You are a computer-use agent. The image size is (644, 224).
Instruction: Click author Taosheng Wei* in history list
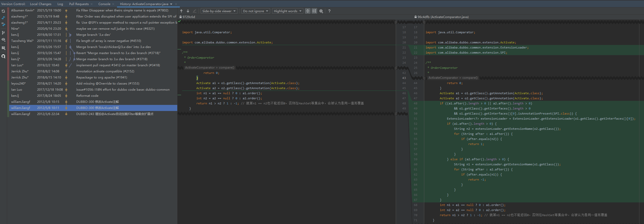22,41
